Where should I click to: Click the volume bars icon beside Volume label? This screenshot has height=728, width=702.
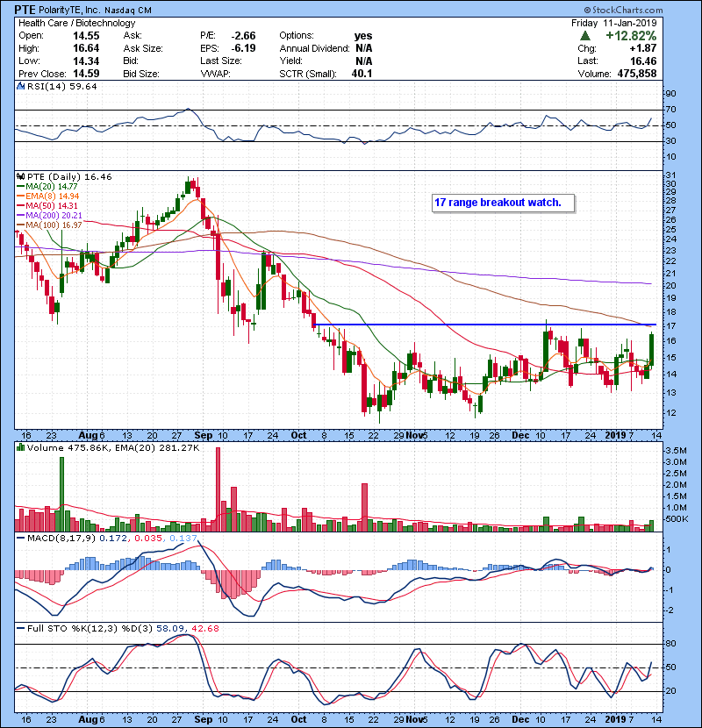20,448
